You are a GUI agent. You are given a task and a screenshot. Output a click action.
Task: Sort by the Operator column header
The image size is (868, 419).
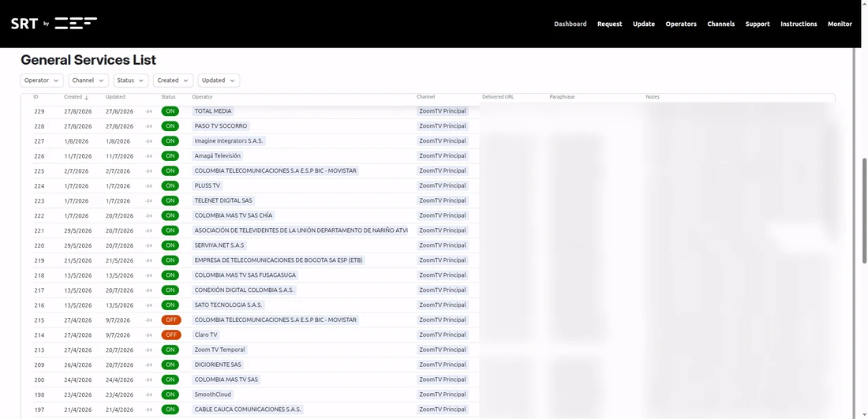pyautogui.click(x=203, y=97)
